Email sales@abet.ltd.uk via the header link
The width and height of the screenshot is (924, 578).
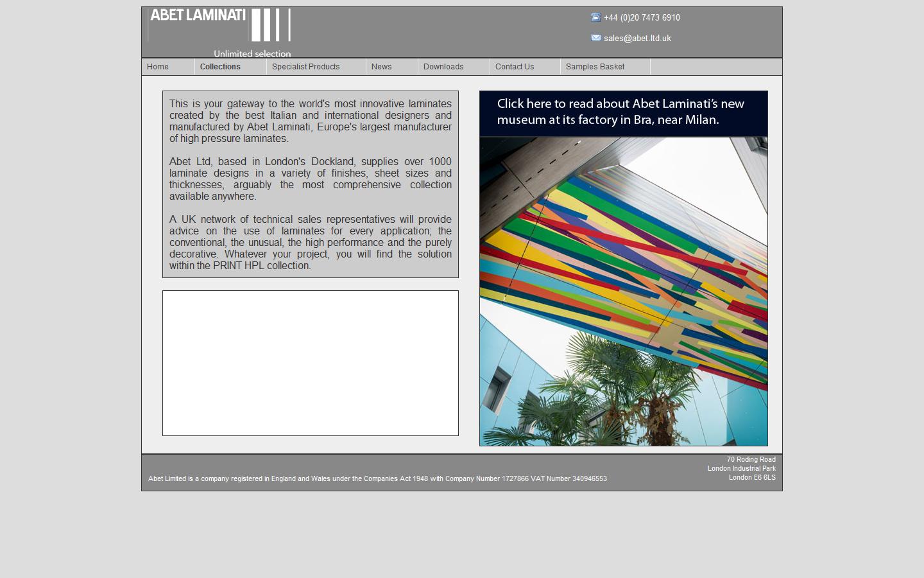pos(637,38)
